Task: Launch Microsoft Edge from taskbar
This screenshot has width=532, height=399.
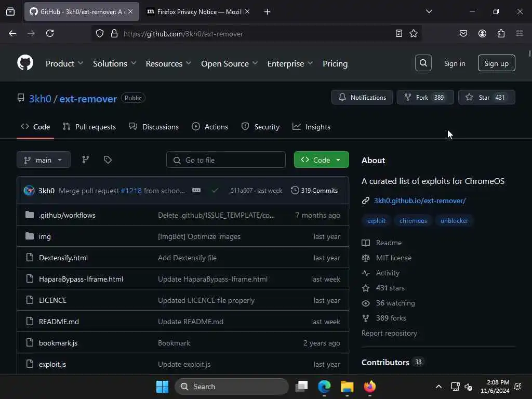Action: [324, 387]
